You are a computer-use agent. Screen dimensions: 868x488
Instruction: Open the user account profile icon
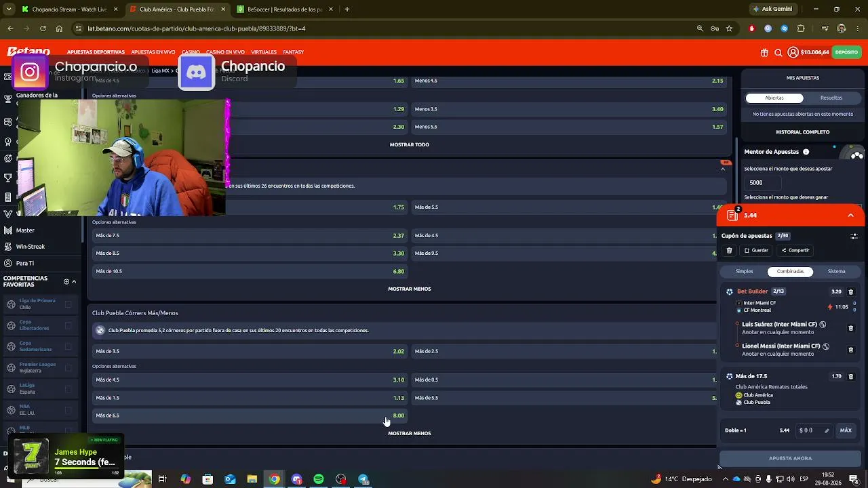[793, 52]
